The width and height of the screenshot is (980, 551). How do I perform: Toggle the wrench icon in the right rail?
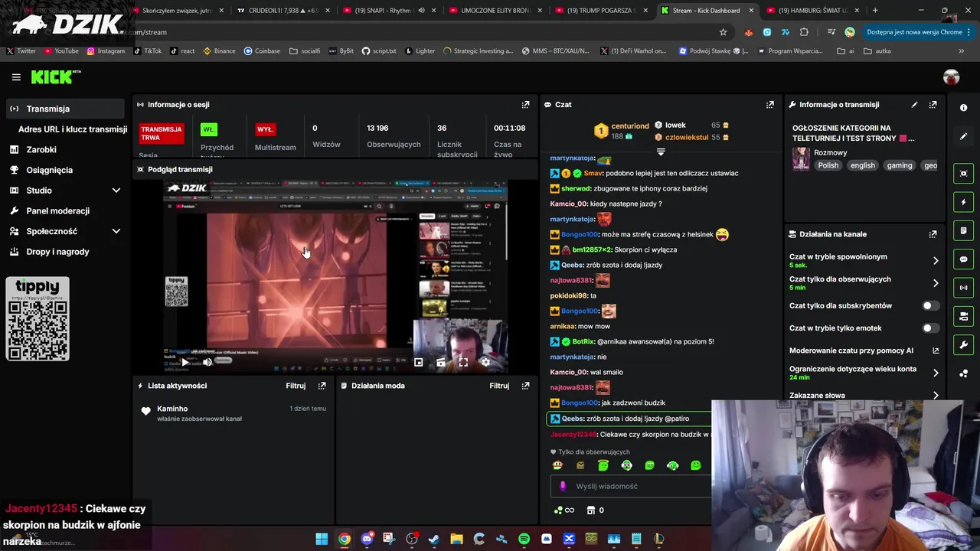[964, 344]
